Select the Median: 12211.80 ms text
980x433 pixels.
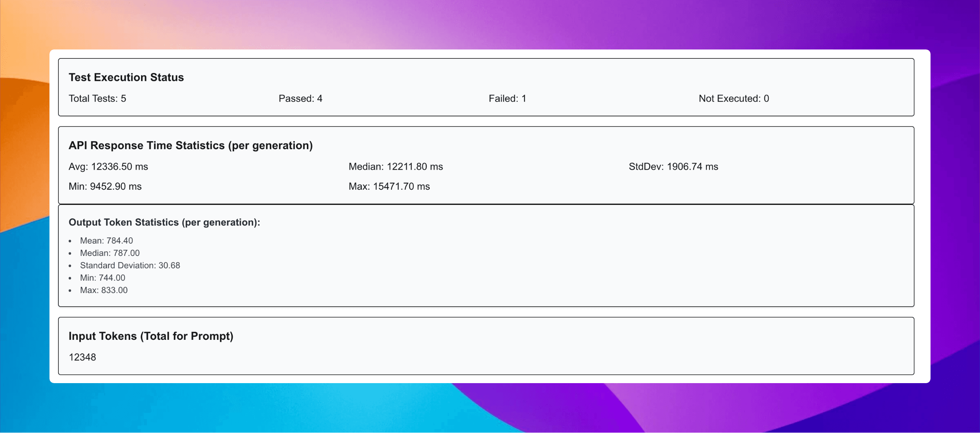coord(395,167)
